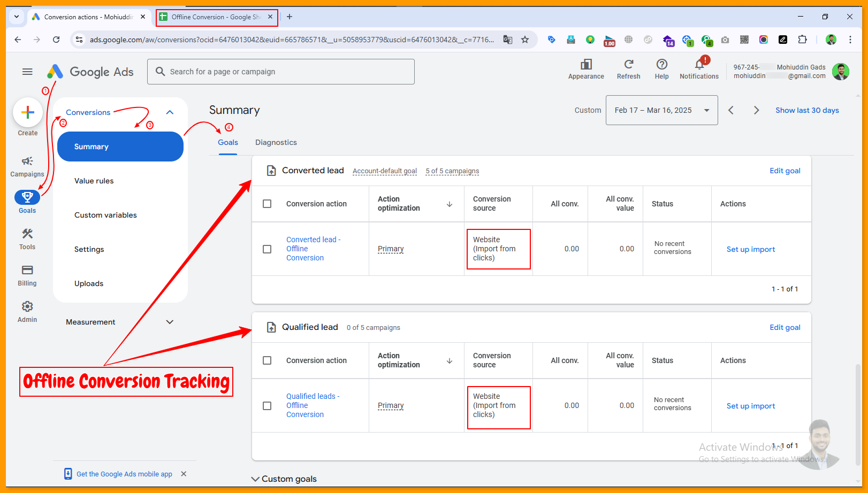Collapse the Conversions menu section

click(x=170, y=112)
